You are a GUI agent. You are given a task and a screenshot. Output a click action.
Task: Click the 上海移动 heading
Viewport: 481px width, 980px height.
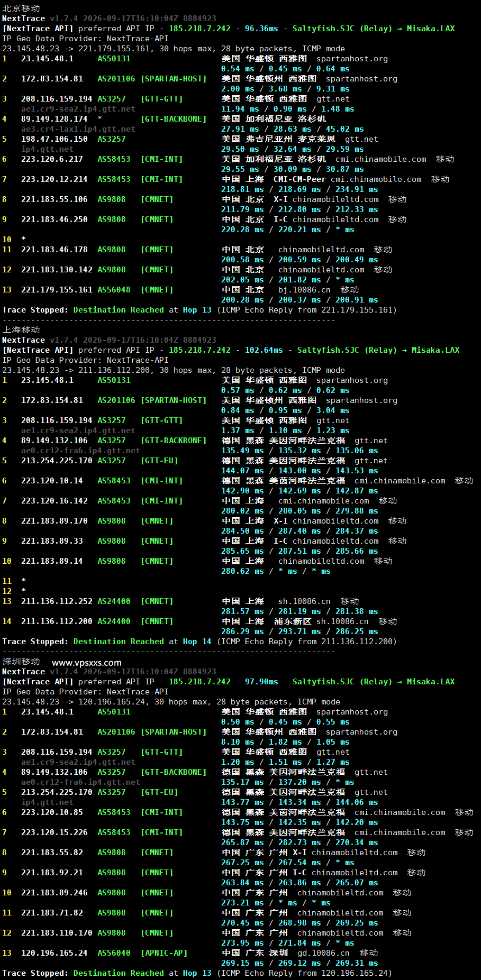(21, 329)
